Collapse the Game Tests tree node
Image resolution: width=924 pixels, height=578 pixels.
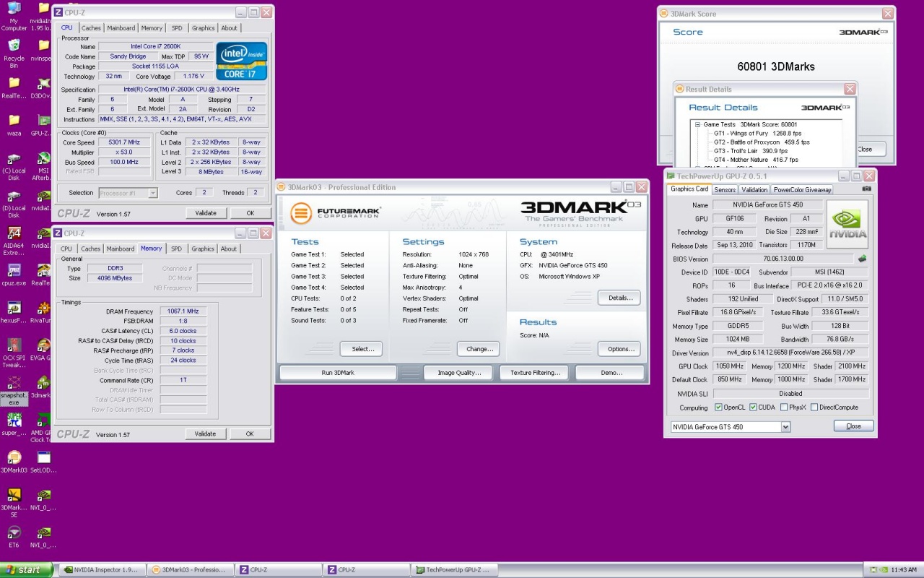coord(698,125)
